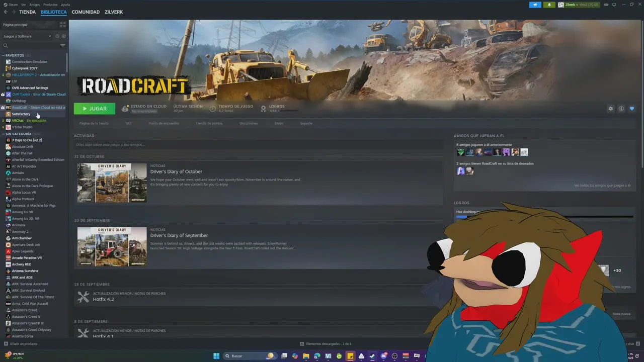Open Windows Start button
This screenshot has width=644, height=362.
[x=216, y=356]
